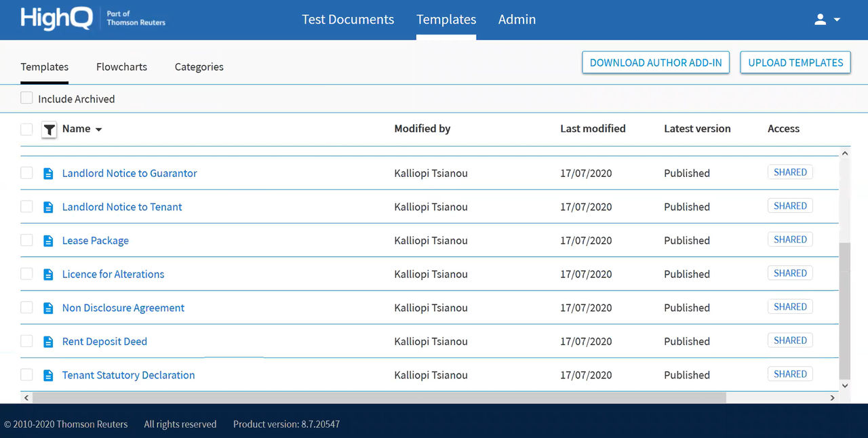The image size is (868, 438).
Task: Click the Upload Templates button
Action: coord(795,62)
